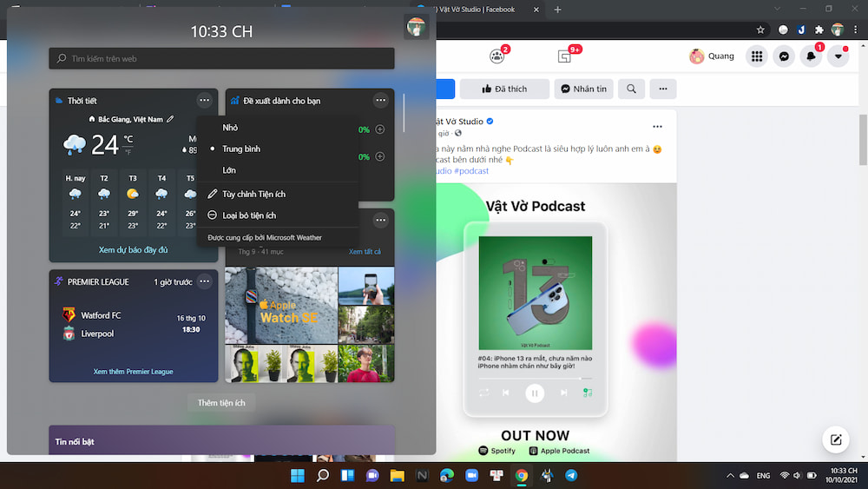Viewport: 868px width, 489px height.
Task: Click 'Tùy chỉnh Tiện ích' menu entry
Action: coord(253,195)
